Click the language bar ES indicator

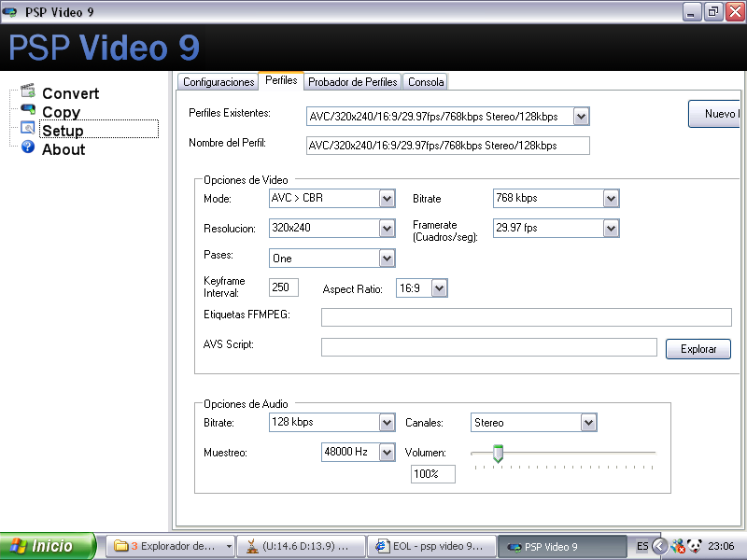point(642,546)
